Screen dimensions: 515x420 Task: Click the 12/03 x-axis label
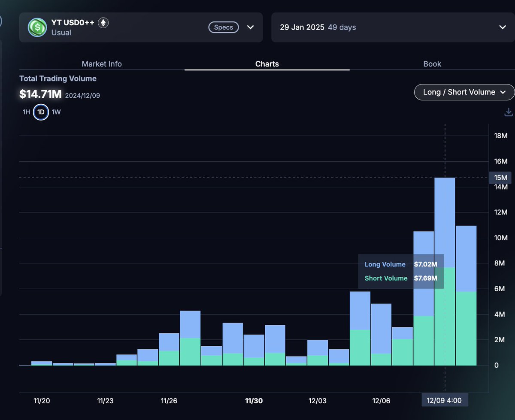click(318, 401)
